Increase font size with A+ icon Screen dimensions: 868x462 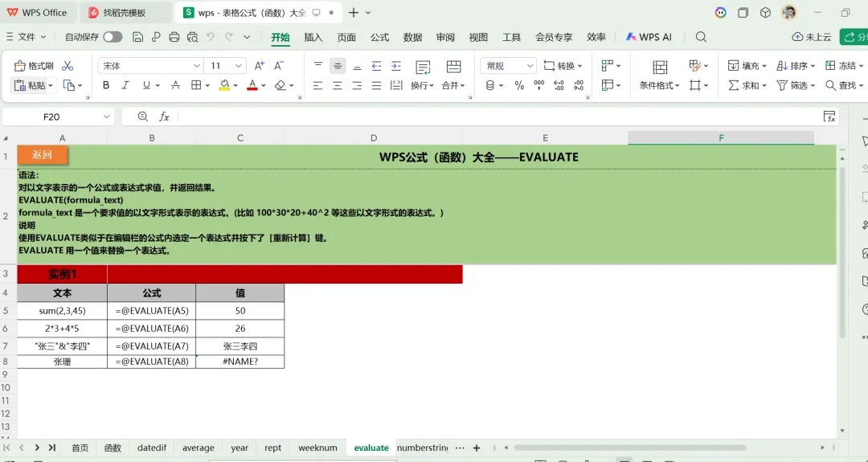[259, 66]
